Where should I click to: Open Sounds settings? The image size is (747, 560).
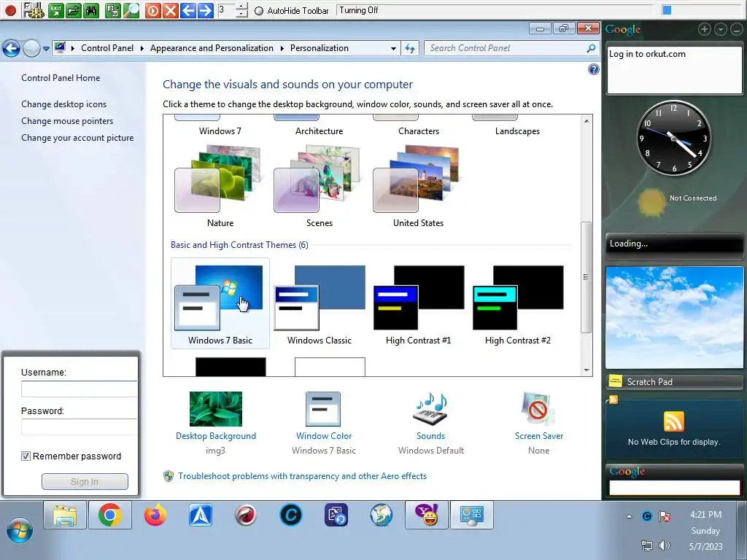click(x=430, y=424)
